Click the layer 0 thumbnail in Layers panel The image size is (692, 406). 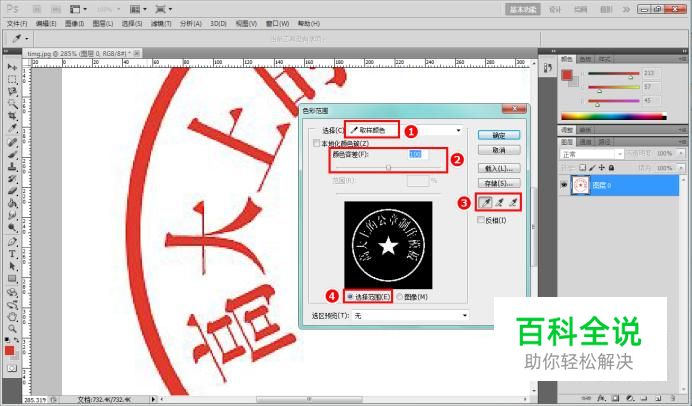pos(580,185)
